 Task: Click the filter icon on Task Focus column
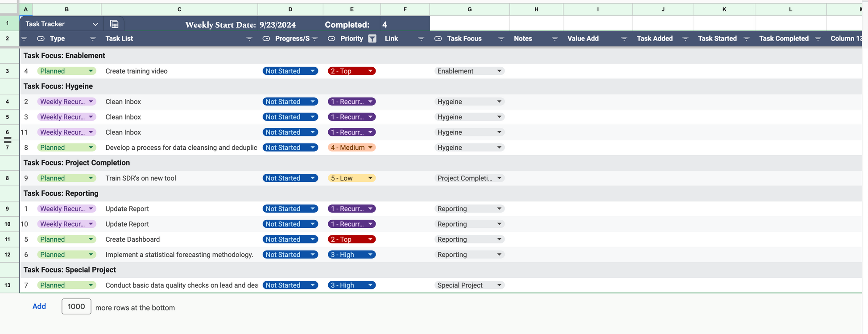(x=501, y=39)
